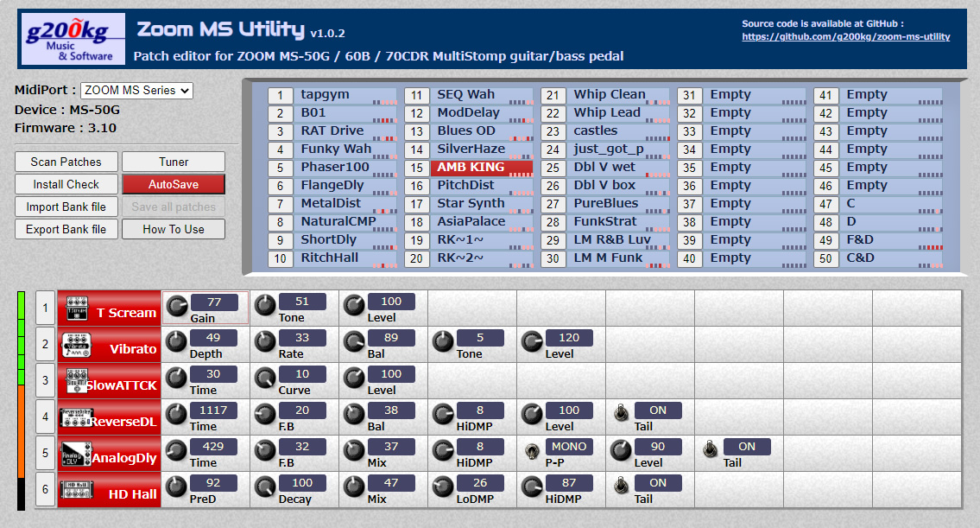Toggle the HD Hall Tail switch

(x=622, y=486)
